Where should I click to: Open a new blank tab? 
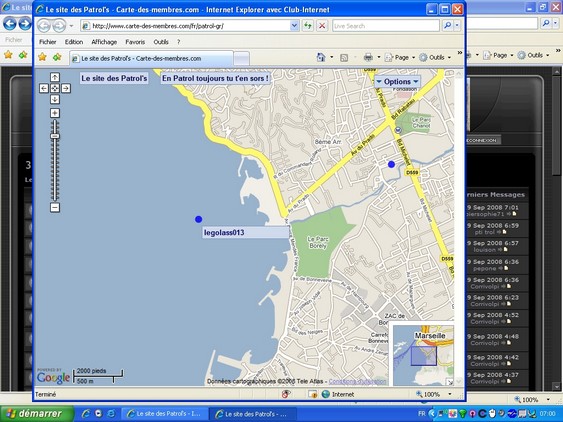coord(241,59)
